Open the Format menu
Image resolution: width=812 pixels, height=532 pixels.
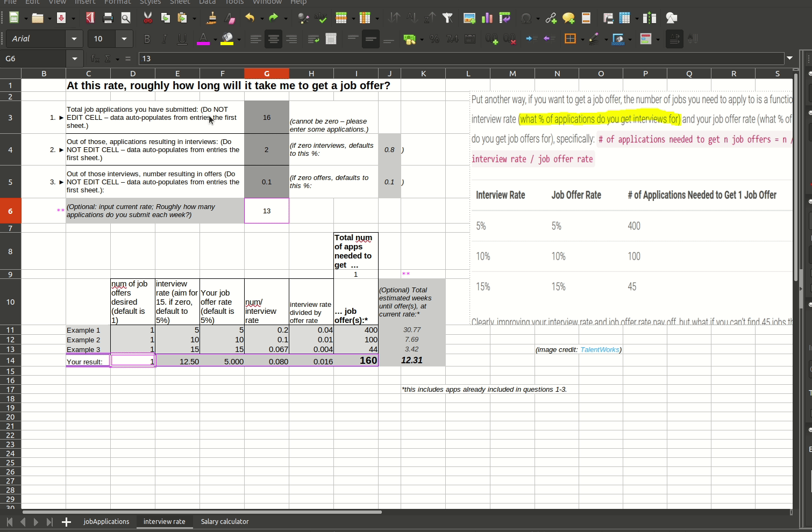(117, 2)
